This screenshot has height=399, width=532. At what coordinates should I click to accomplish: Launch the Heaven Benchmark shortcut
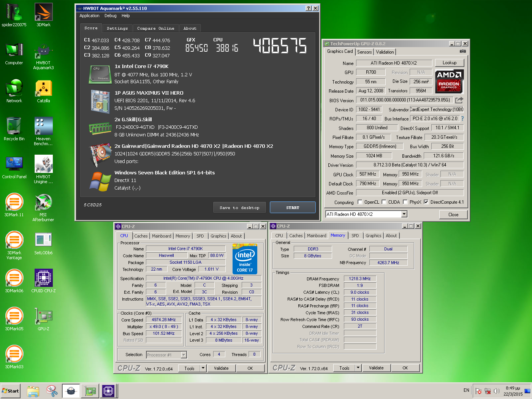[43, 132]
